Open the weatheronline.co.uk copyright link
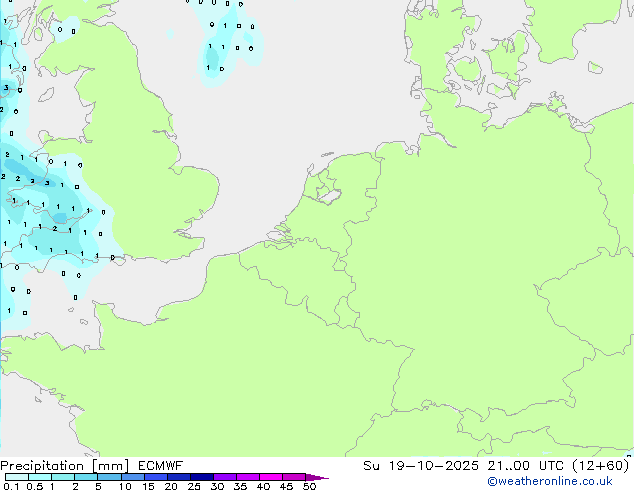634x490 pixels. click(550, 481)
